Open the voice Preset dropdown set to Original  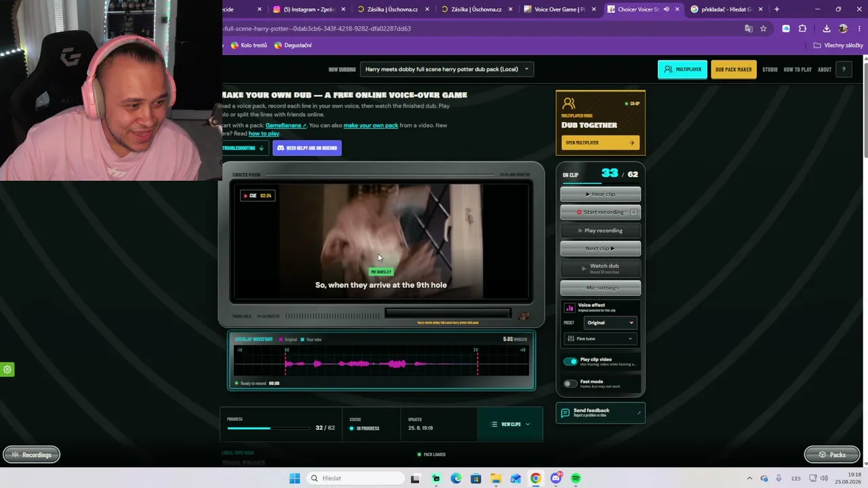[x=610, y=323]
